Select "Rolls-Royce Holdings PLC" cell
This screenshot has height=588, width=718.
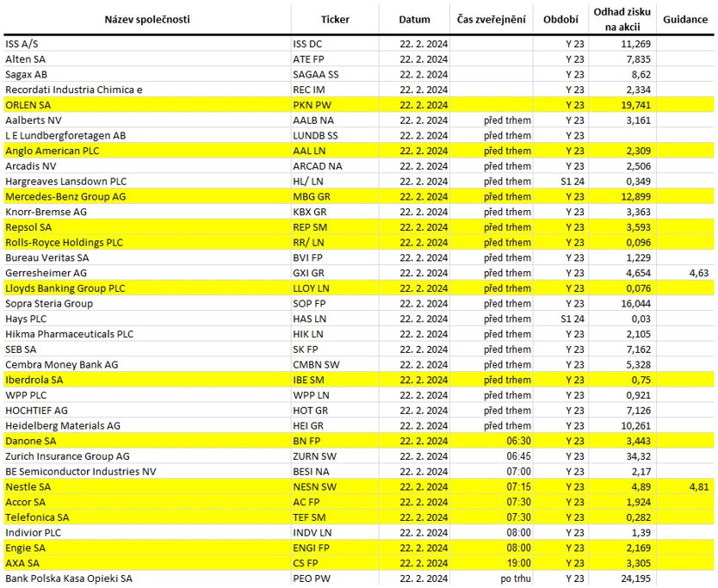tap(64, 243)
